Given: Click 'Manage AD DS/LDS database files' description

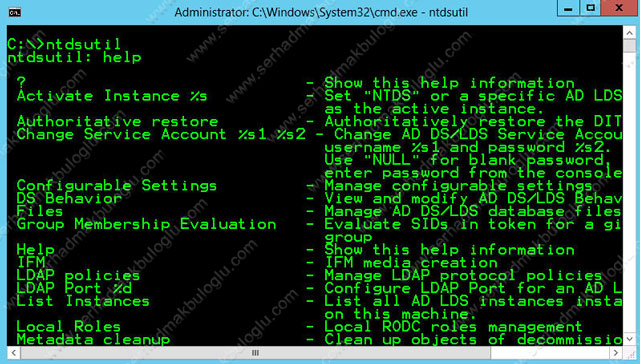Looking at the screenshot, I should [473, 211].
